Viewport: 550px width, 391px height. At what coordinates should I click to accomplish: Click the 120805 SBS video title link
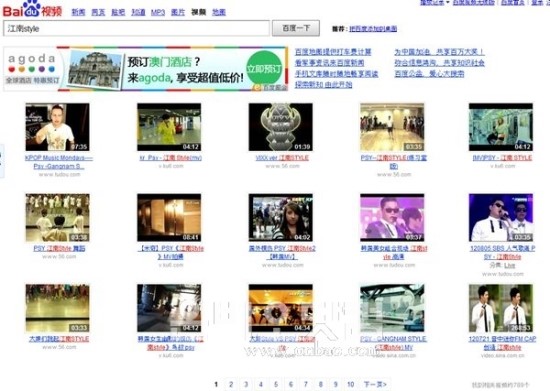pos(502,252)
